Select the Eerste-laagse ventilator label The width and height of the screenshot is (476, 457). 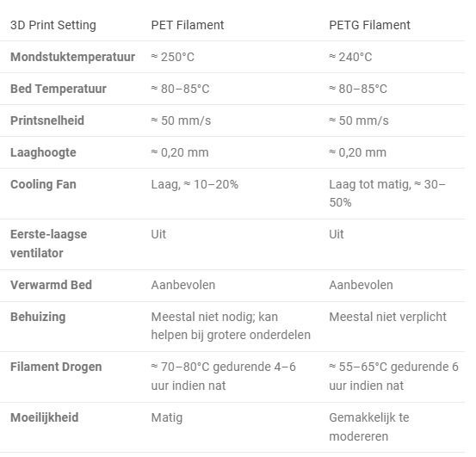pyautogui.click(x=48, y=244)
